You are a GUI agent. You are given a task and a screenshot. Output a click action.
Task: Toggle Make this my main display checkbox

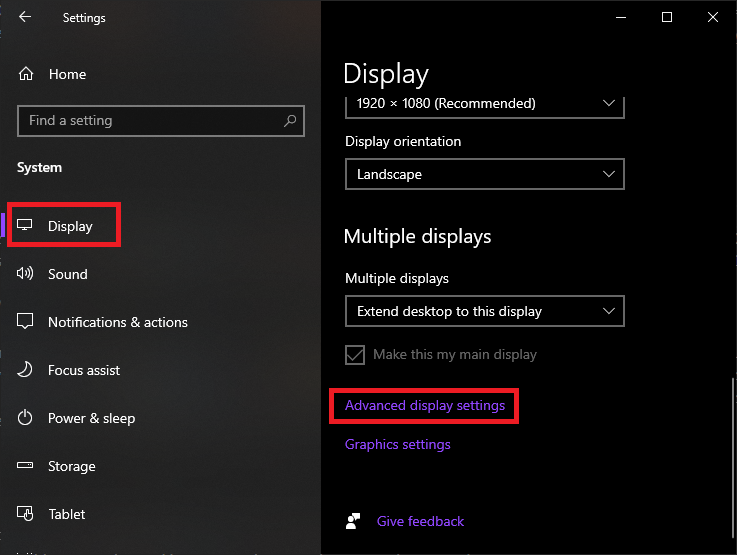tap(355, 355)
